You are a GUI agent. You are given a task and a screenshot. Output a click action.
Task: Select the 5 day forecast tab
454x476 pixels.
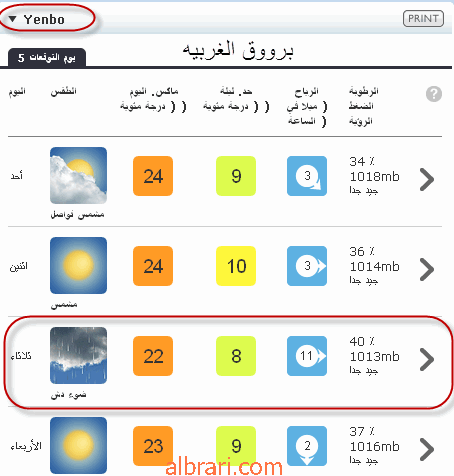pyautogui.click(x=47, y=57)
